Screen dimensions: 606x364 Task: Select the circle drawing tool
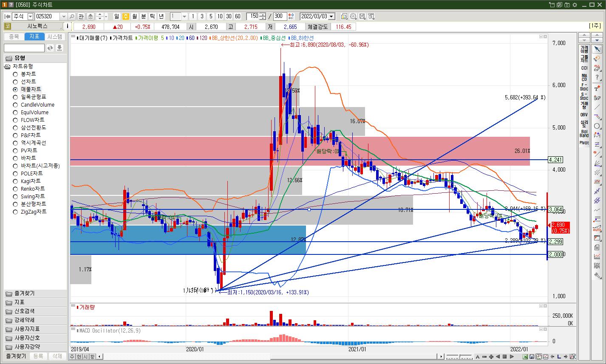(x=597, y=126)
